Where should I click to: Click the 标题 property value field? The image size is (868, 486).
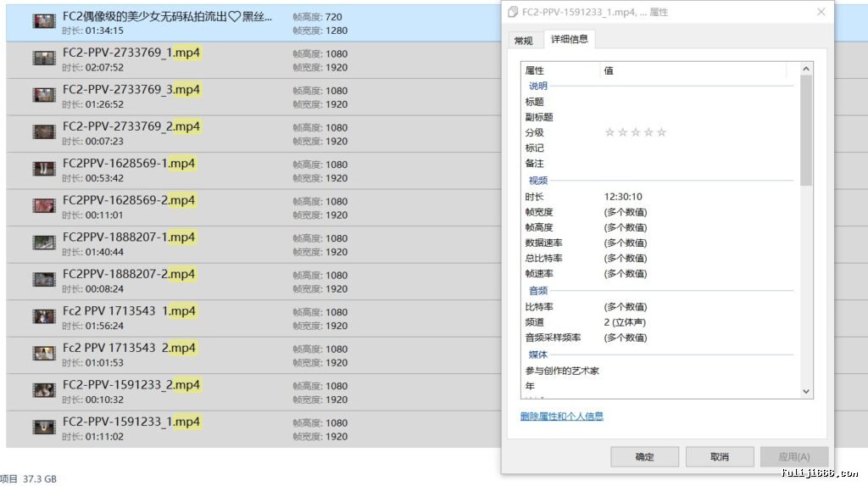point(698,102)
